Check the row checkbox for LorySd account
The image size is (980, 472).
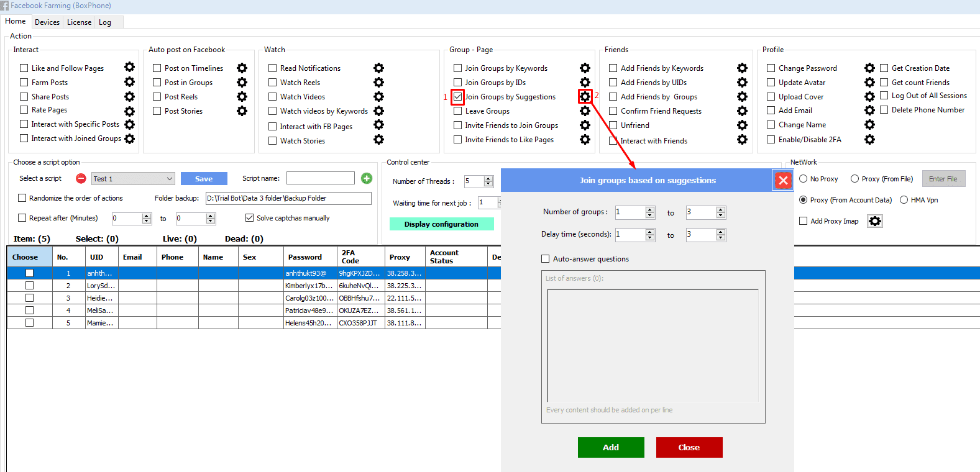pos(29,286)
